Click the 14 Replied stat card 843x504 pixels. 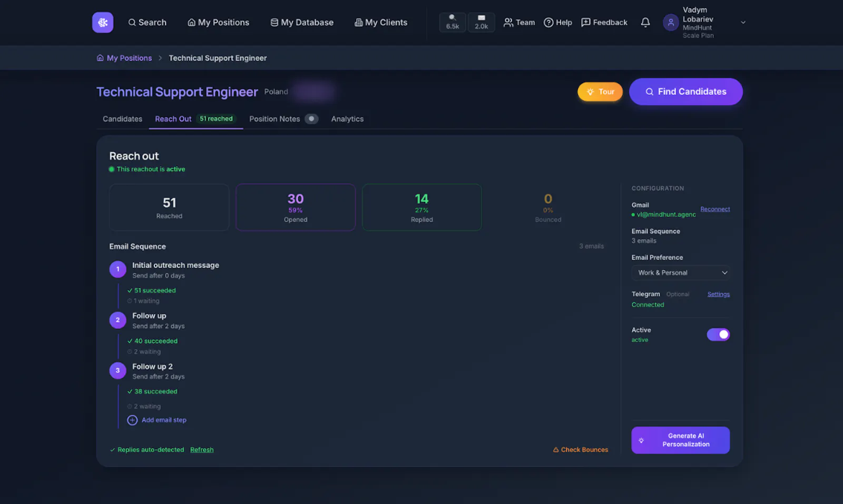(422, 207)
